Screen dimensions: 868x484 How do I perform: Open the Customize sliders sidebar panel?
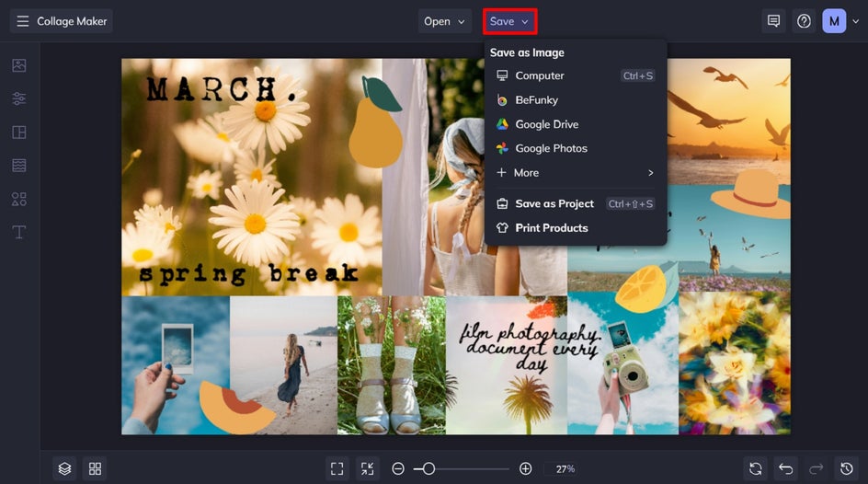[x=18, y=98]
